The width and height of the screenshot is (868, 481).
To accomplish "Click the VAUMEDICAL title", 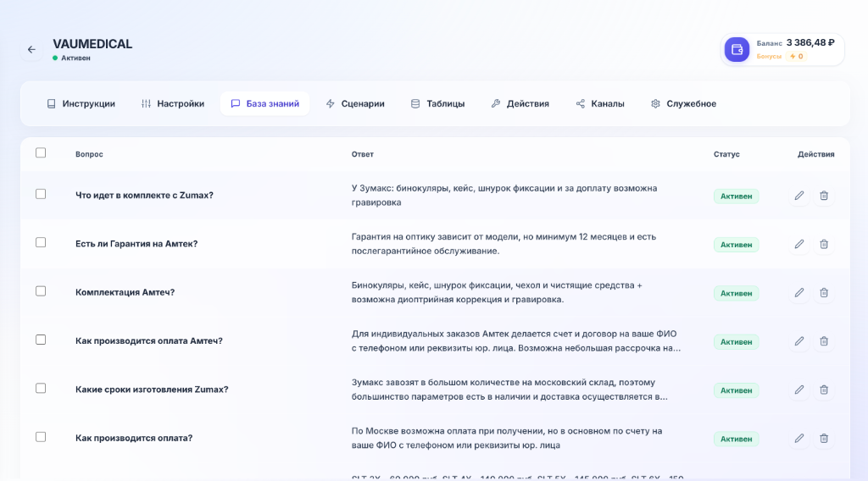I will [92, 44].
